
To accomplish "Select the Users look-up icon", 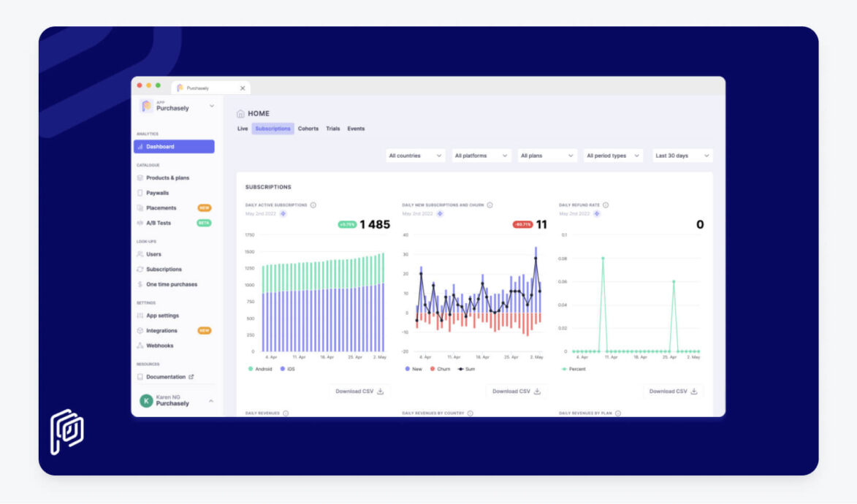I will 140,254.
